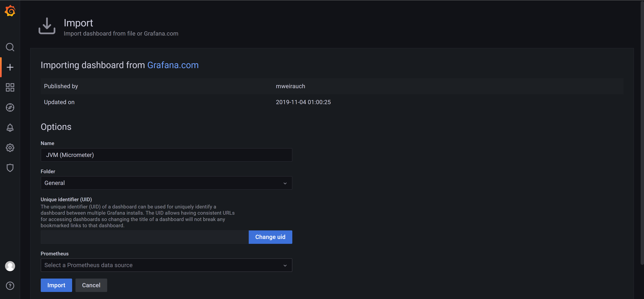
Task: Open the Configuration gear icon
Action: pos(10,148)
